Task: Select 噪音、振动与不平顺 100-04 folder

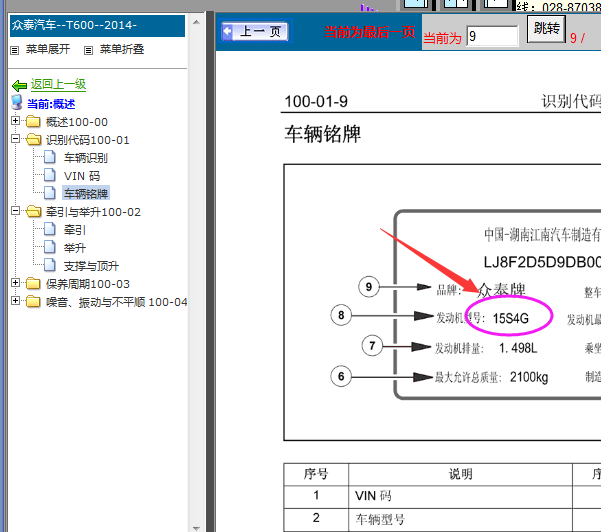Action: (117, 302)
